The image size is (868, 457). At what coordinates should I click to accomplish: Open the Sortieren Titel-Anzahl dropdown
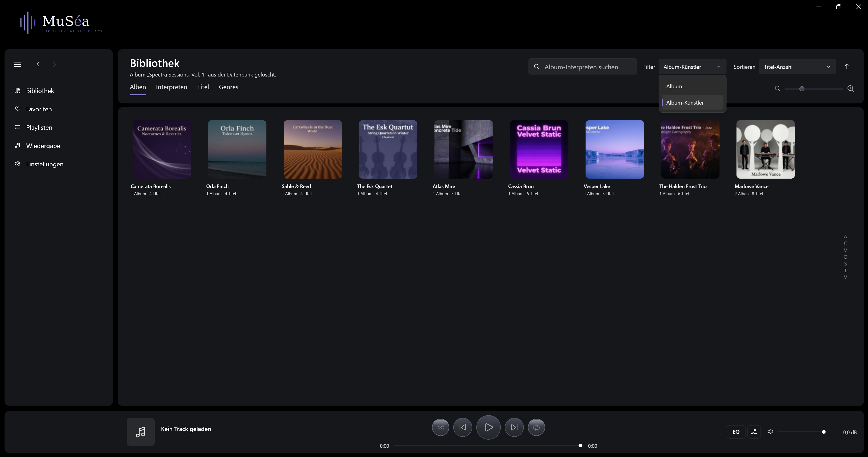point(797,67)
